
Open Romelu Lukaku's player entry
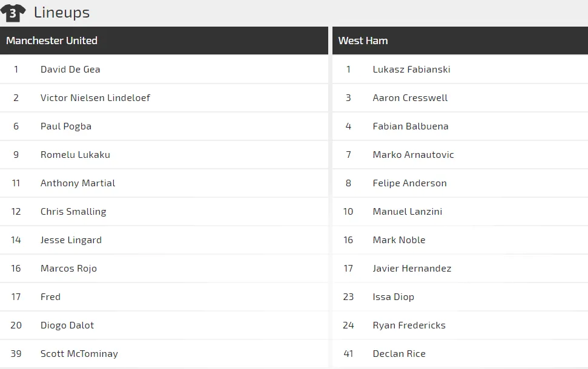75,154
